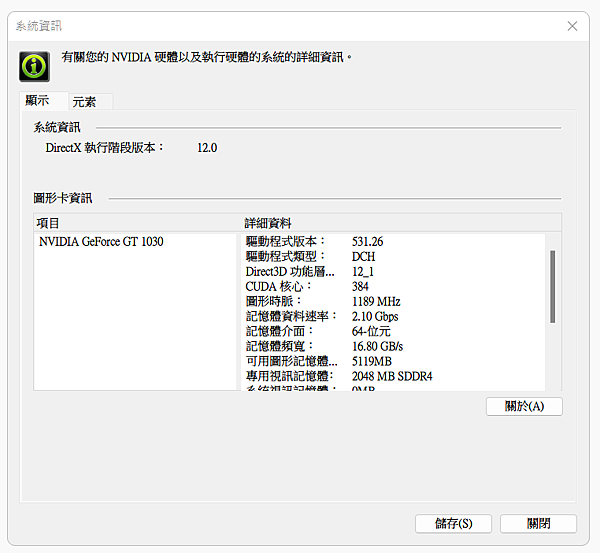600x553 pixels.
Task: Click the 64-位元 value
Action: click(371, 331)
